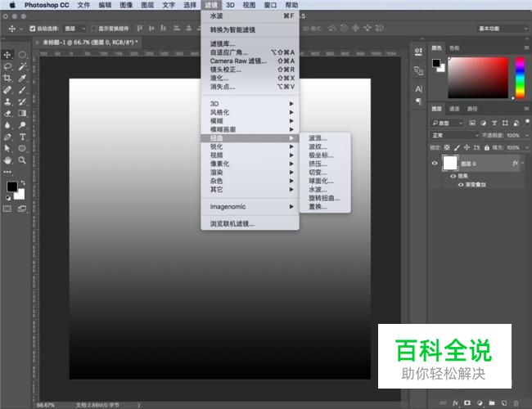Expand the 模糊 submenu

[x=250, y=121]
